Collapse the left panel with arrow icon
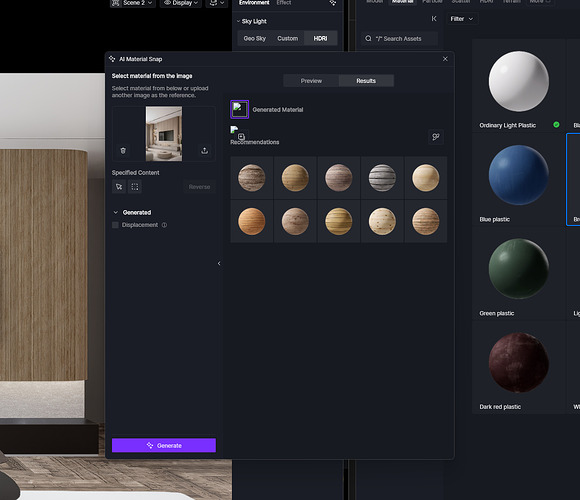 tap(219, 263)
